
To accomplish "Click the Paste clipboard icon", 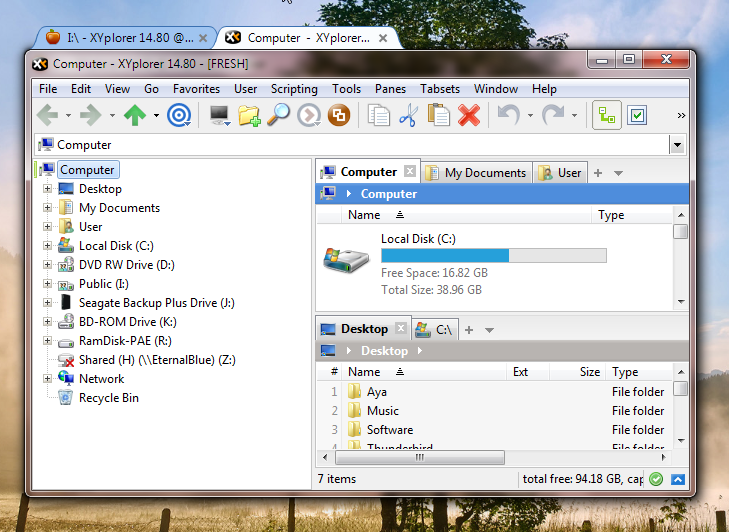I will (438, 116).
